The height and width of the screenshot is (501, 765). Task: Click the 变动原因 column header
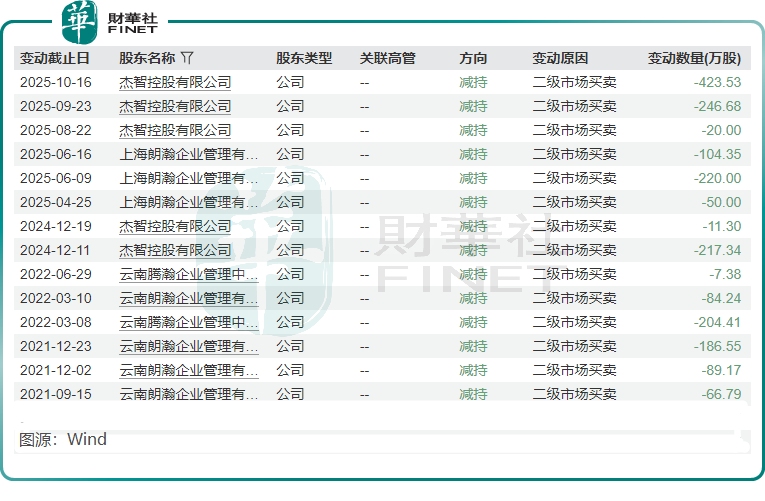[560, 59]
